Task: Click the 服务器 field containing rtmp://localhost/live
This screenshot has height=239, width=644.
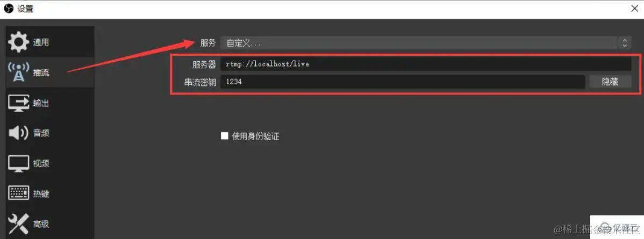Action: (x=426, y=64)
